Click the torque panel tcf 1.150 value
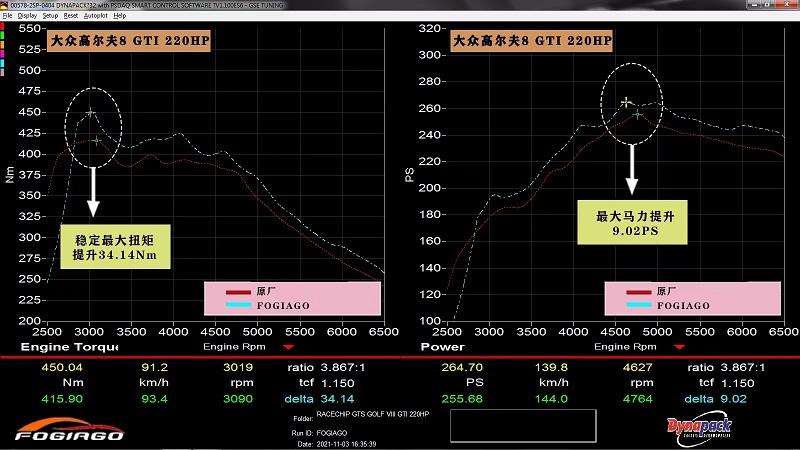 click(337, 383)
